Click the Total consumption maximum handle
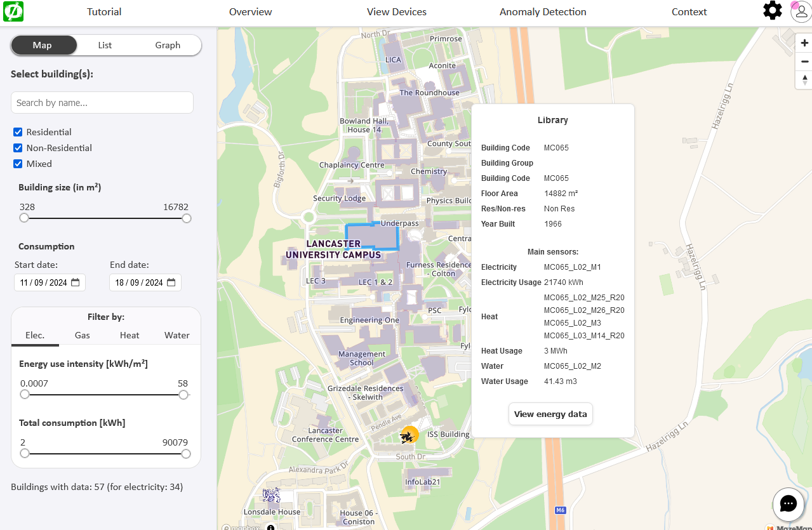This screenshot has height=530, width=812. 186,454
